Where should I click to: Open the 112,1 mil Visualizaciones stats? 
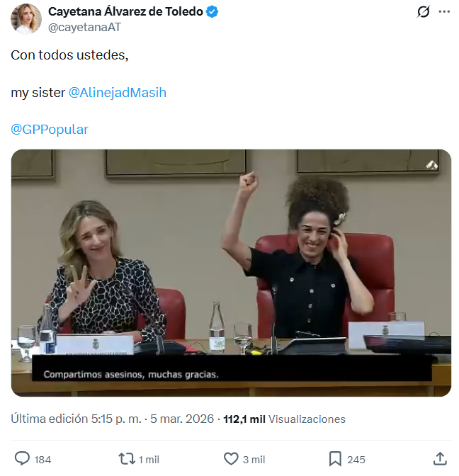pos(285,419)
